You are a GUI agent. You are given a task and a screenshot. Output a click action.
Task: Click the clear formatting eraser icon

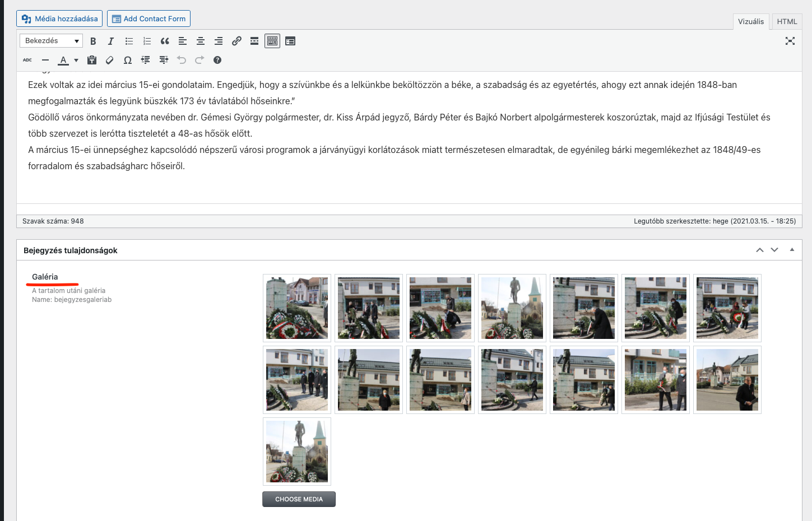pyautogui.click(x=110, y=60)
